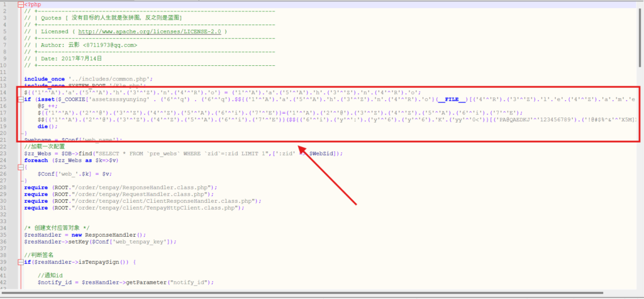Open the apache.org LICENSE-2.0 link
The height and width of the screenshot is (299, 644).
[150, 31]
